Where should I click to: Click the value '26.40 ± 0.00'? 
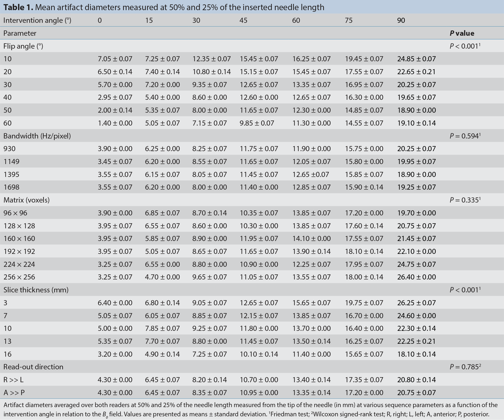tap(416, 277)
